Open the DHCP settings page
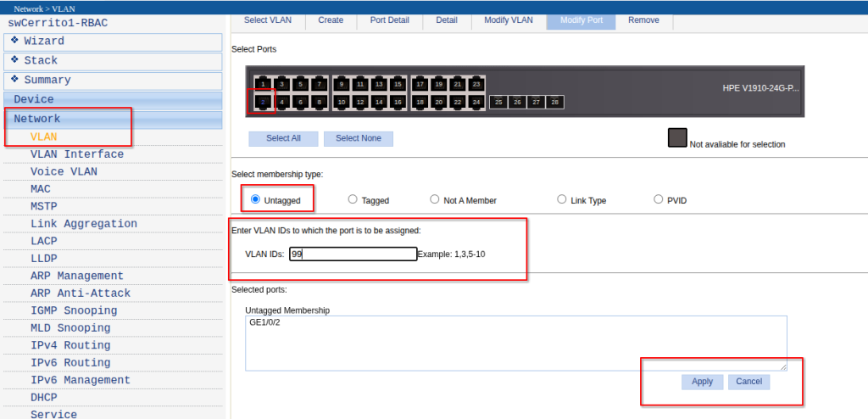Image resolution: width=868 pixels, height=419 pixels. [x=44, y=398]
